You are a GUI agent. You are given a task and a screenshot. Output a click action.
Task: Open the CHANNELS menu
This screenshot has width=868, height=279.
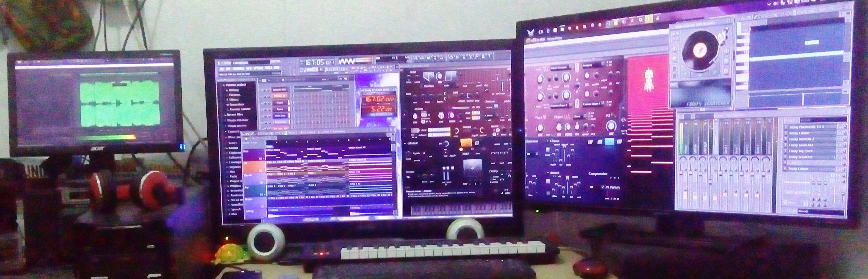(x=238, y=69)
